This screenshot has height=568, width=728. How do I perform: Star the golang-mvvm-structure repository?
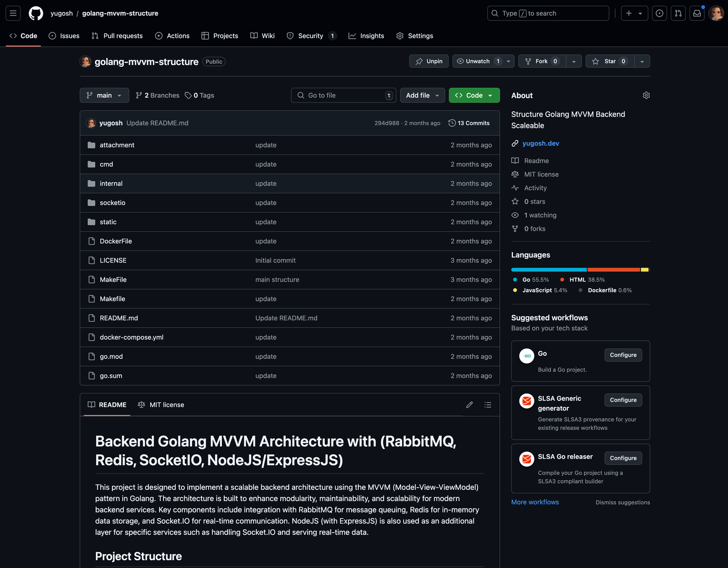pyautogui.click(x=610, y=61)
